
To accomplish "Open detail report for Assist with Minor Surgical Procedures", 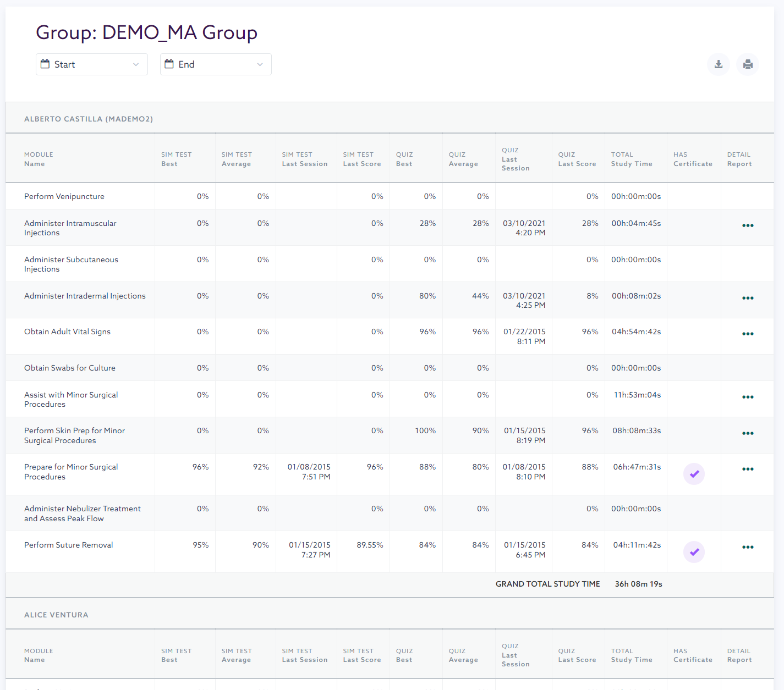I will tap(748, 397).
